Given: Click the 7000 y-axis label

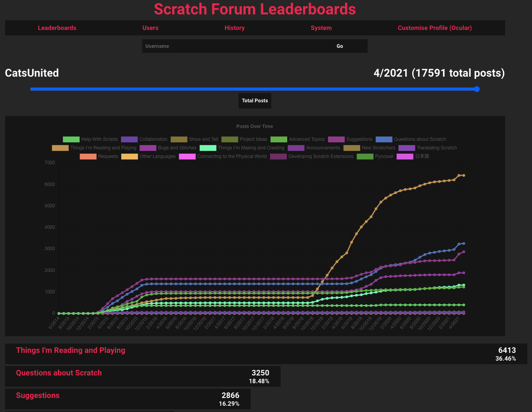Looking at the screenshot, I should pos(50,163).
